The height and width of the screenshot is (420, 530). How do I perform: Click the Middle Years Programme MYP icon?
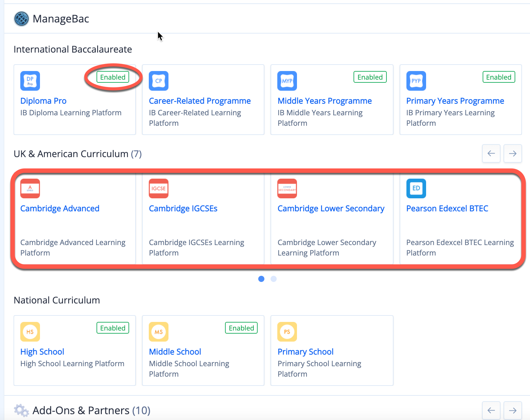coord(287,81)
